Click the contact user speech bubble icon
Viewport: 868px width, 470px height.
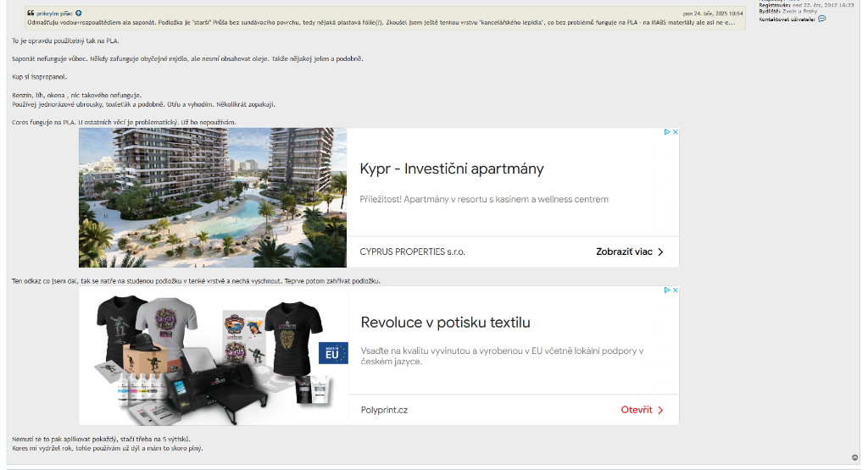821,19
